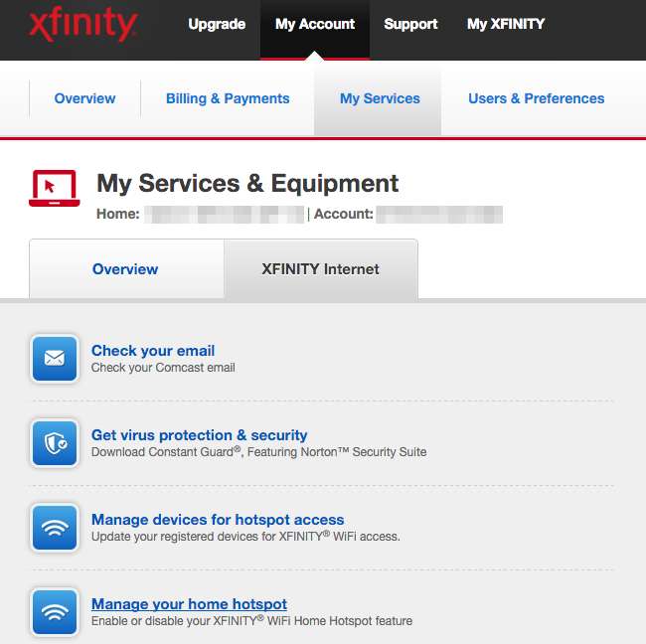Click the 'Download Constant Guard' description text
Image resolution: width=646 pixels, height=644 pixels.
tap(258, 452)
